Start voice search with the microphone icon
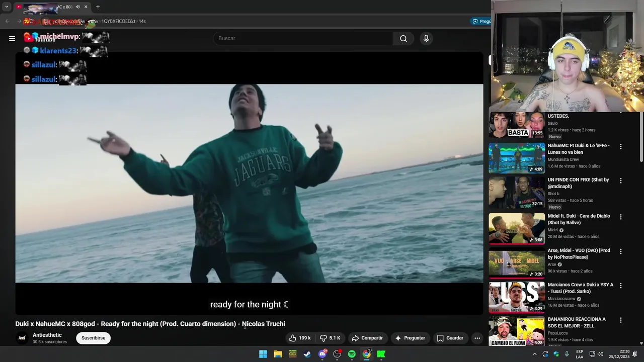The height and width of the screenshot is (362, 644). click(x=426, y=39)
